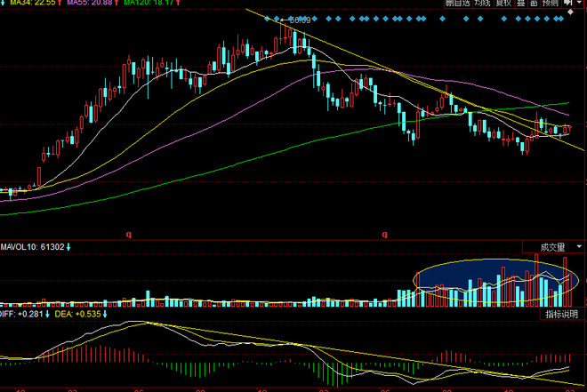Click the white diamond marker below toolbar
The width and height of the screenshot is (587, 392).
tap(570, 12)
